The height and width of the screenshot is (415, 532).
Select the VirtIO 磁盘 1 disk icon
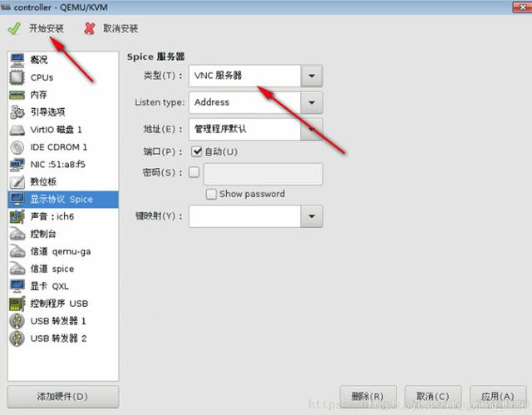pos(17,130)
